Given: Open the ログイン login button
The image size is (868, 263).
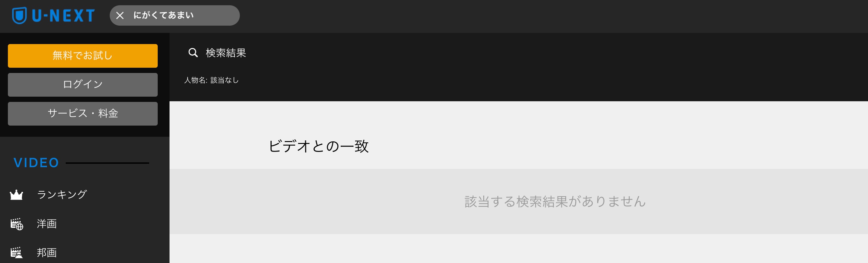Looking at the screenshot, I should pyautogui.click(x=82, y=84).
